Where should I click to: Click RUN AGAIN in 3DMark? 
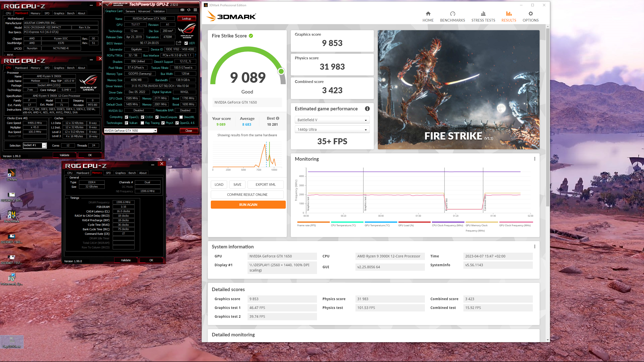pyautogui.click(x=248, y=205)
